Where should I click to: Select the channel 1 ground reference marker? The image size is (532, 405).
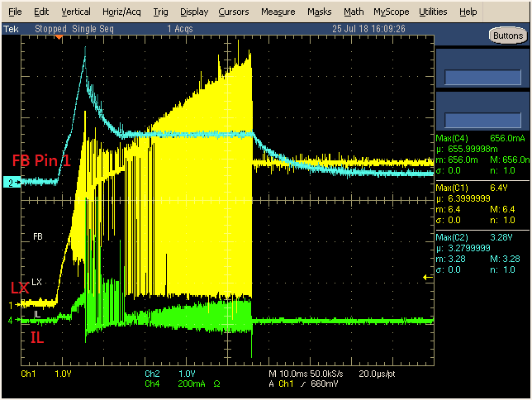click(x=14, y=305)
